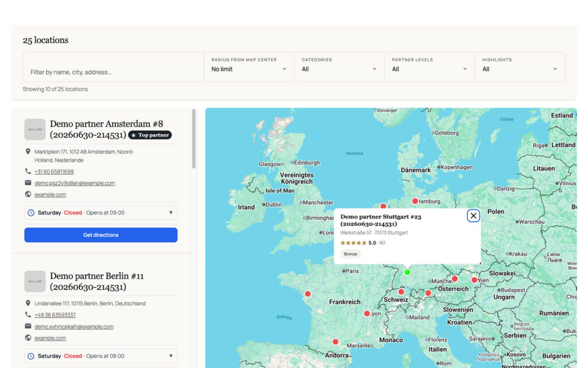Screen dimensions: 588x368
Task: Click the Amsterdam partner logo thumbnail
Action: [x=35, y=129]
